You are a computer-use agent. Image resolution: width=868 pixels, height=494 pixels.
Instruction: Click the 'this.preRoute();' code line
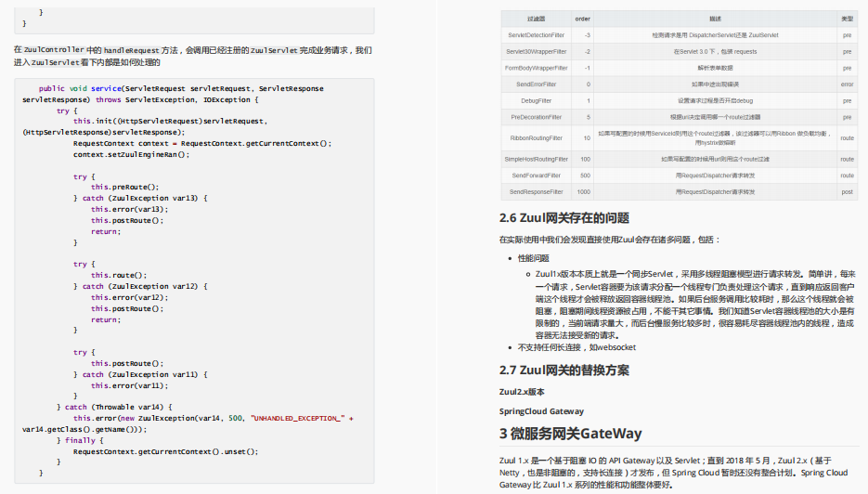click(x=124, y=188)
